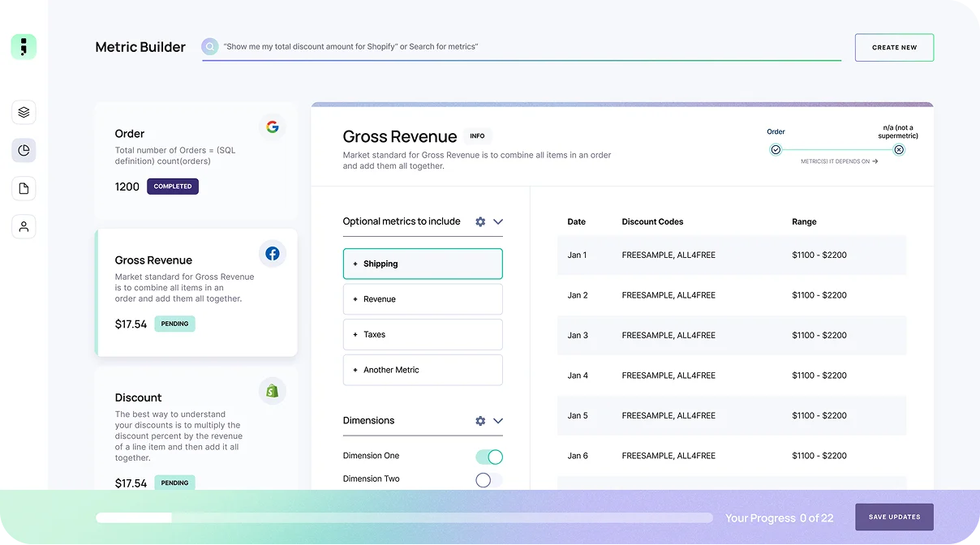Open the pie chart metrics icon
The image size is (980, 545).
click(x=24, y=150)
